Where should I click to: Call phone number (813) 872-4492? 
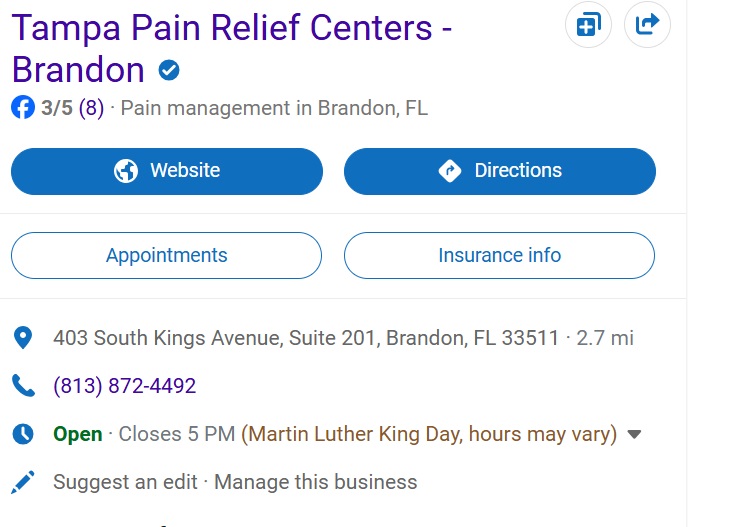[x=125, y=386]
